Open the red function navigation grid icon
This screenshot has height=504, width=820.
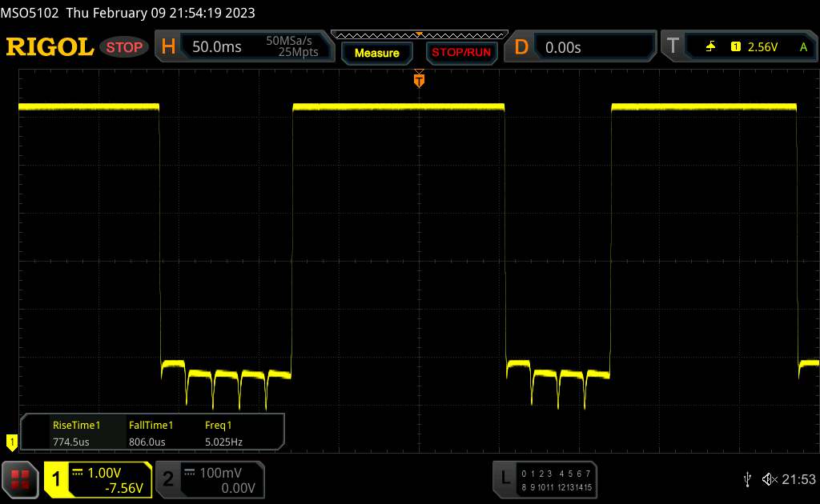coord(21,478)
